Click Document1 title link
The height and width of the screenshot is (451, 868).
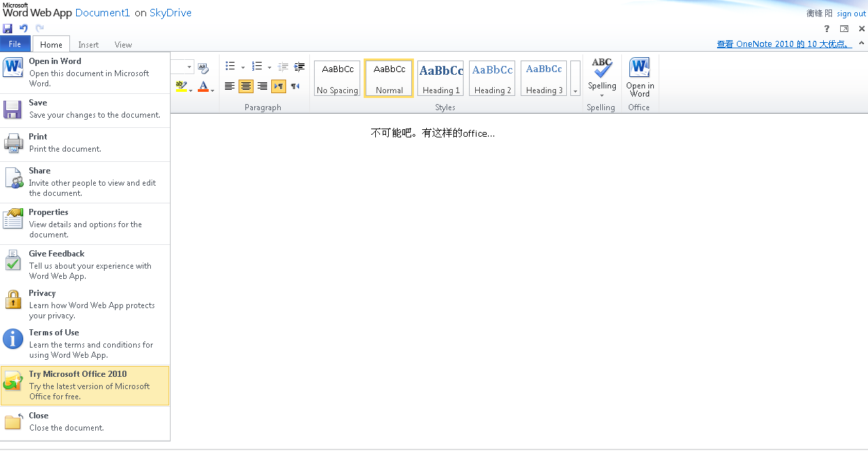[x=103, y=13]
